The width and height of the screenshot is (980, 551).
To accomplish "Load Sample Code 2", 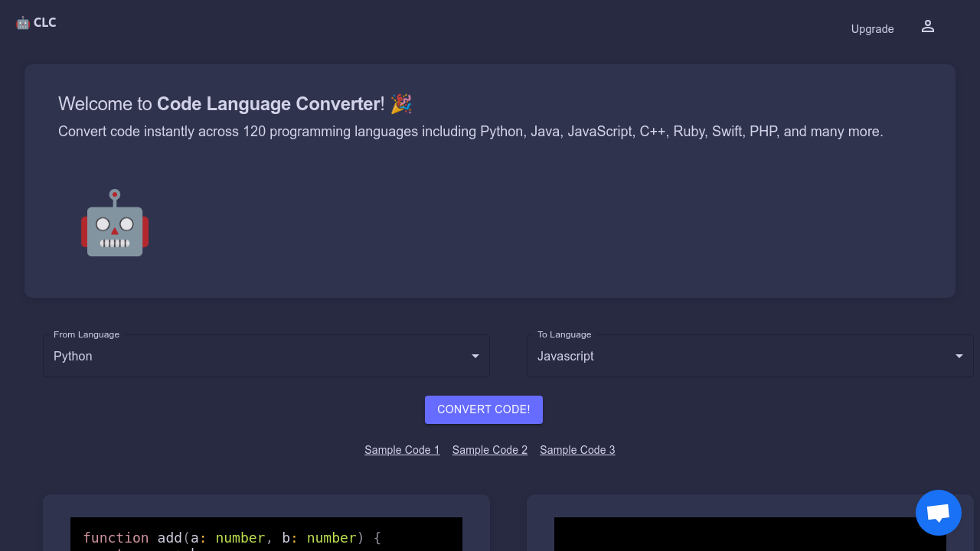I will (x=489, y=450).
